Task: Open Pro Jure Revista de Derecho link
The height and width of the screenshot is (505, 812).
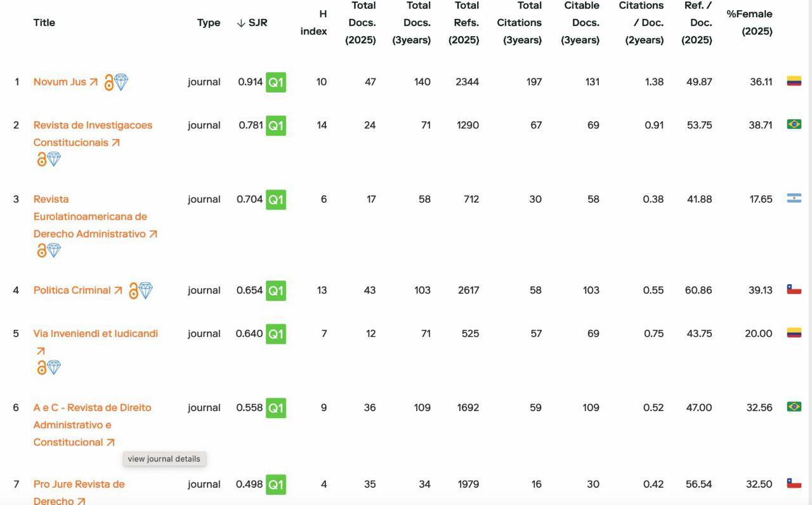Action: (x=79, y=485)
